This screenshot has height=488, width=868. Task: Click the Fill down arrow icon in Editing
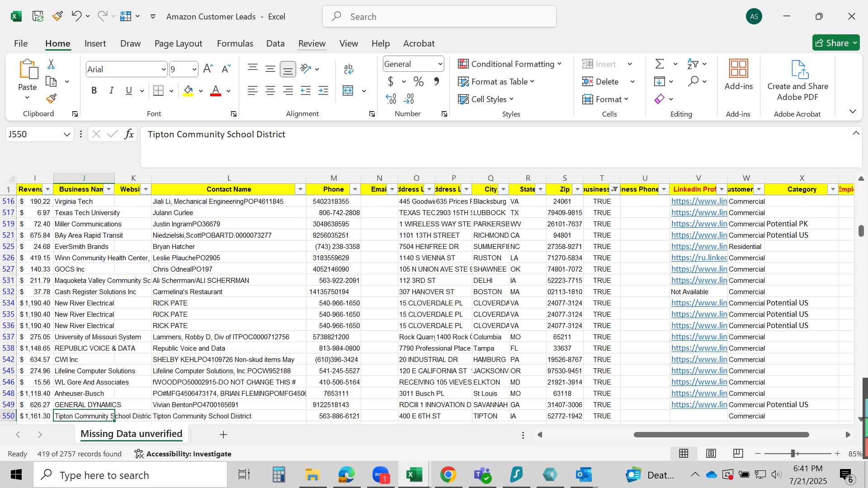click(x=660, y=81)
